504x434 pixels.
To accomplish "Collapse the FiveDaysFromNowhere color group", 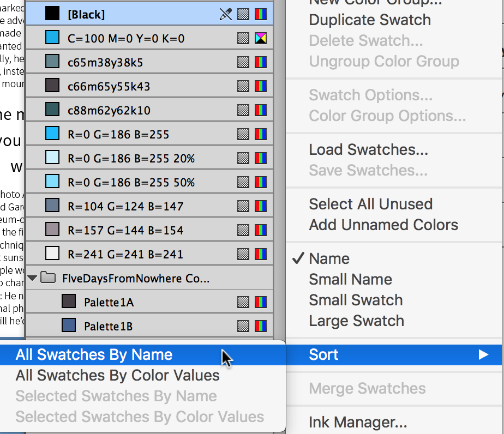I will click(33, 278).
